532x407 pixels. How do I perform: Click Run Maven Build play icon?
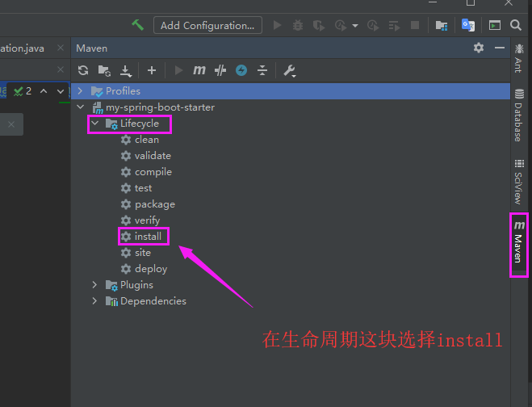[178, 70]
